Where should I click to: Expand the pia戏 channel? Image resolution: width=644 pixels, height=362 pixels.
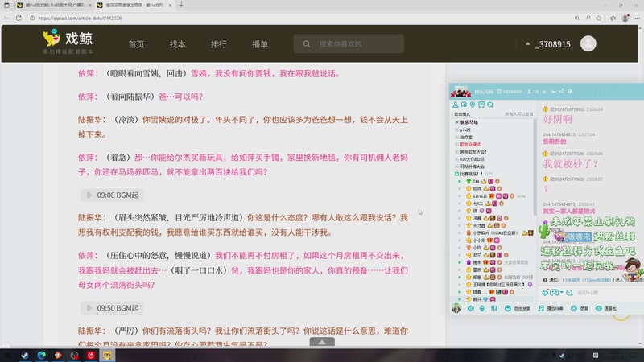(456, 130)
